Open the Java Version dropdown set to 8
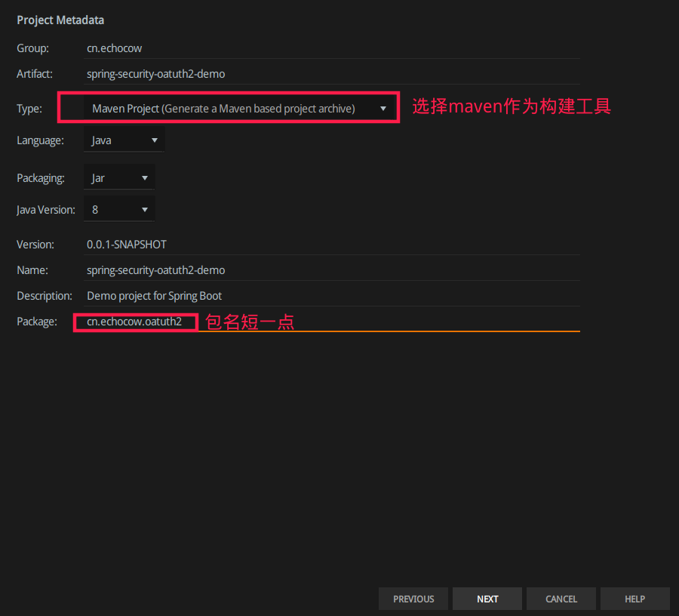 118,208
